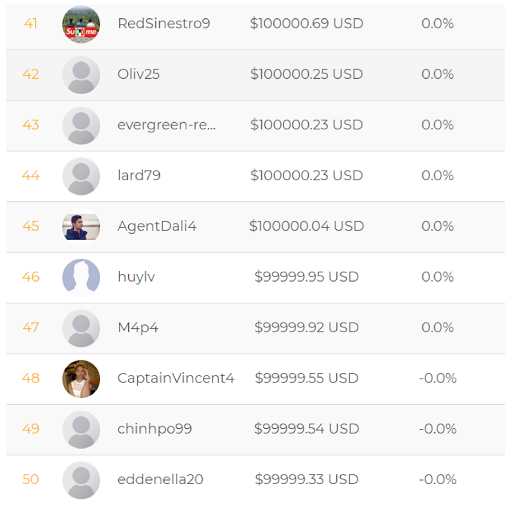
Task: Click the -0.0% change for chinhpo99
Action: (x=438, y=429)
